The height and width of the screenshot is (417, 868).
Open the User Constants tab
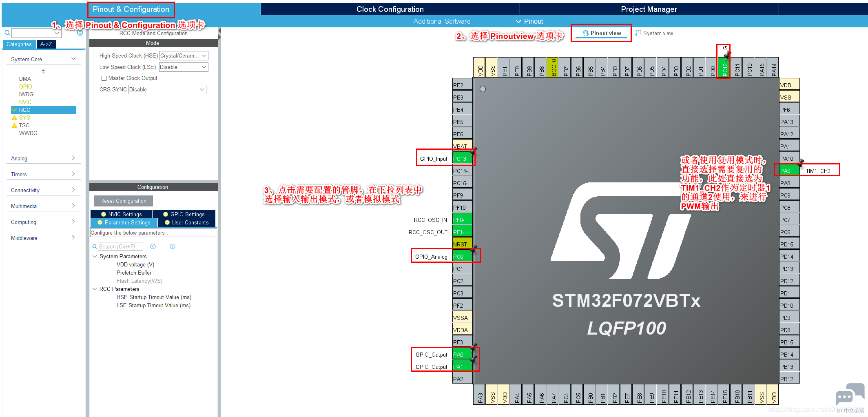(187, 222)
